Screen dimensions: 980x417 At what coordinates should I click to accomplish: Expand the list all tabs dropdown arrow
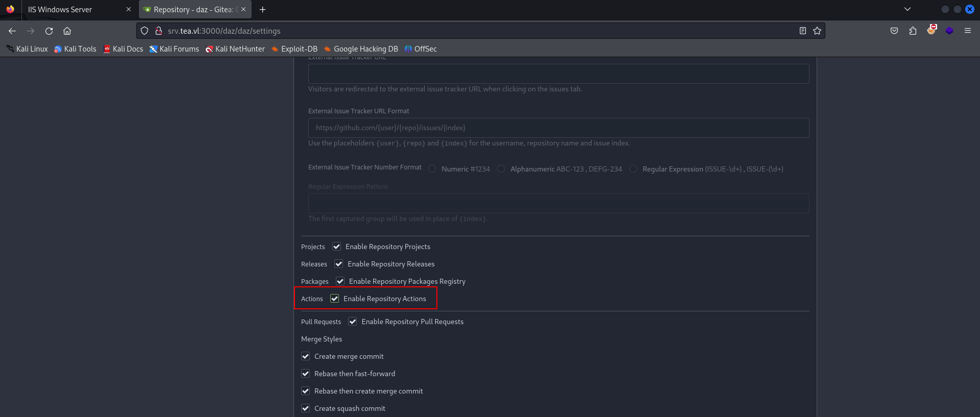907,9
